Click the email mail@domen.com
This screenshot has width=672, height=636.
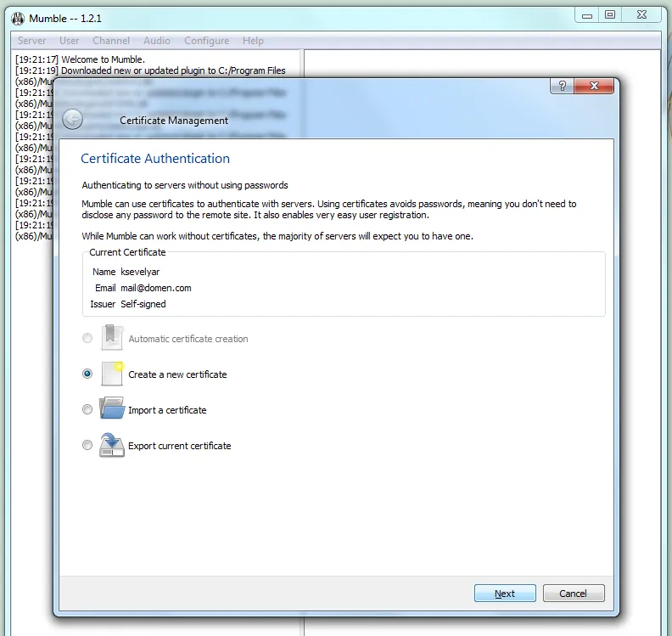coord(156,288)
